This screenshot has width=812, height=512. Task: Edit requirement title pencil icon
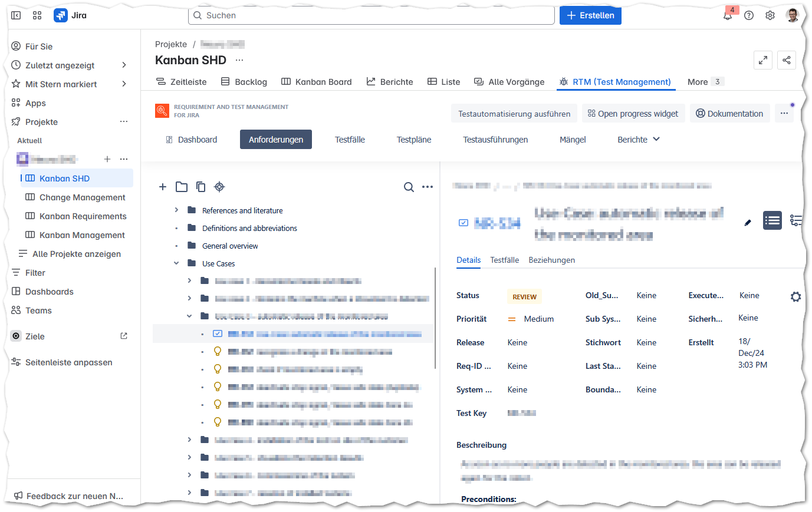pyautogui.click(x=748, y=222)
